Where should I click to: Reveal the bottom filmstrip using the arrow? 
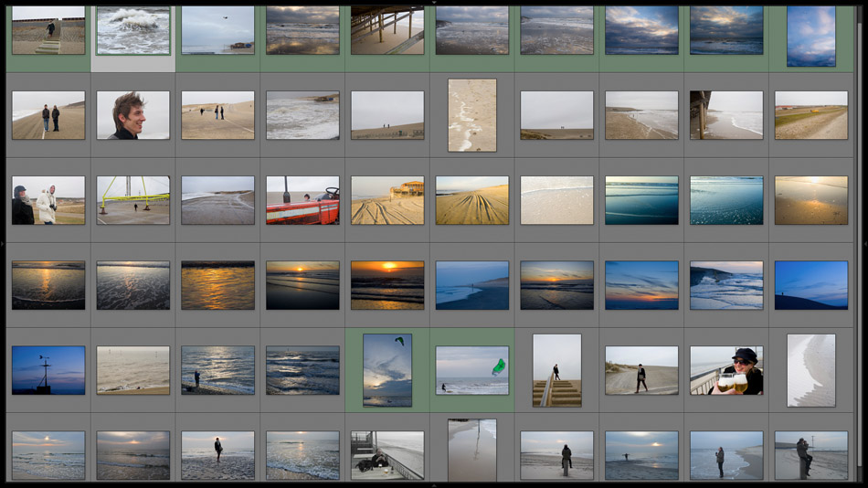[x=434, y=484]
